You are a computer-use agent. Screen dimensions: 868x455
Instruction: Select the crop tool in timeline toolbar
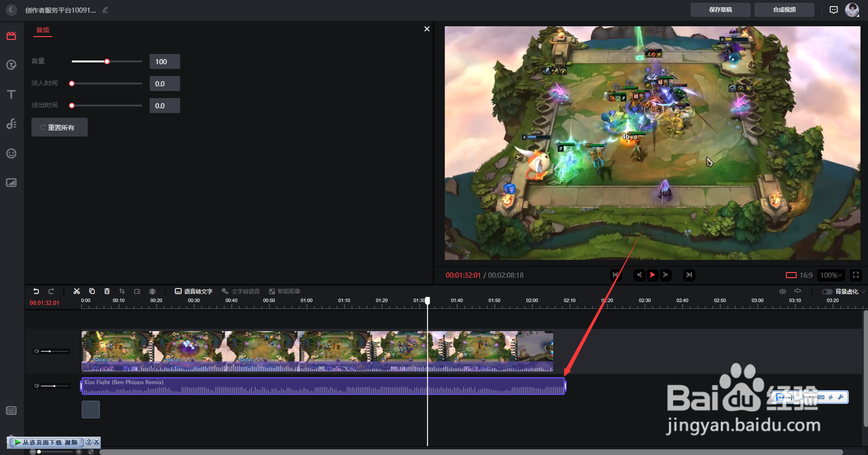click(122, 291)
